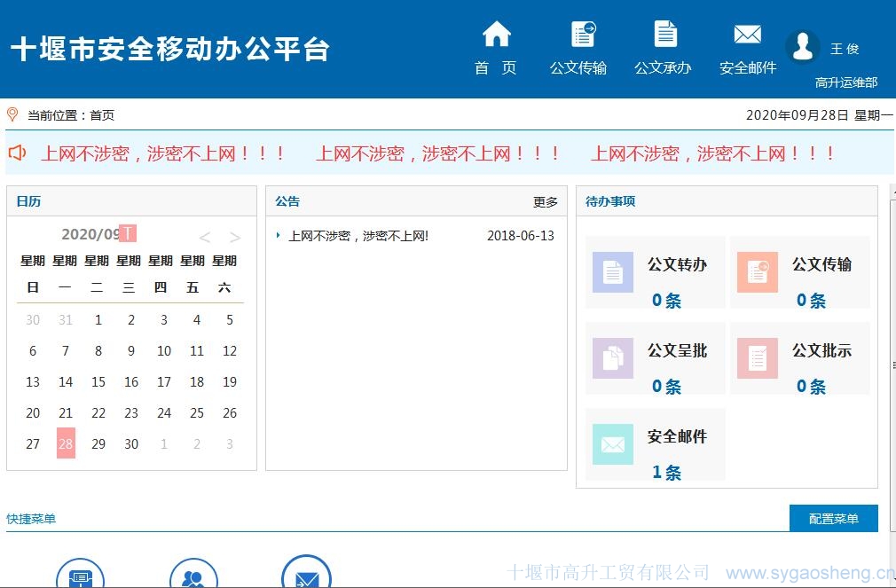Click the 首页 home icon
The image size is (896, 588).
click(x=496, y=35)
